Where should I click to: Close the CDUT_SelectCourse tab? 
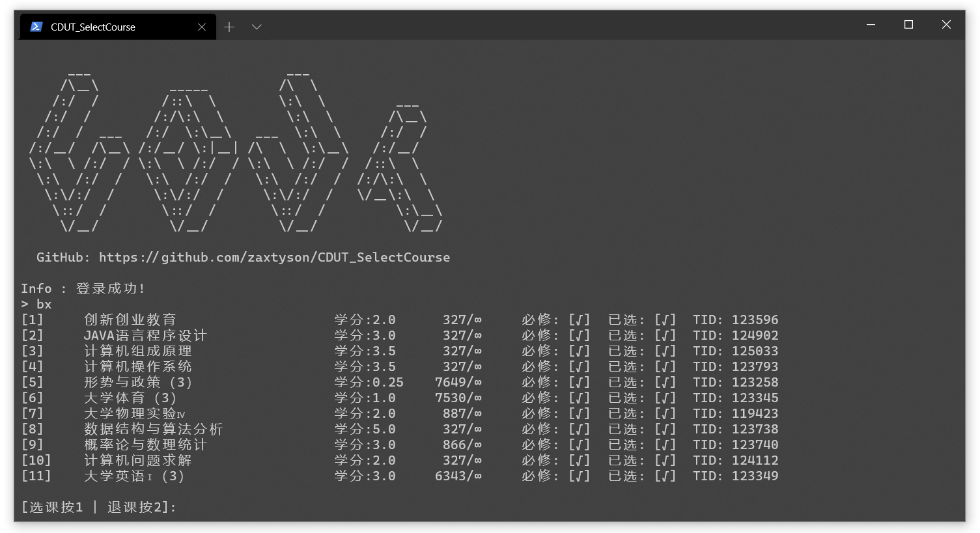pyautogui.click(x=202, y=27)
